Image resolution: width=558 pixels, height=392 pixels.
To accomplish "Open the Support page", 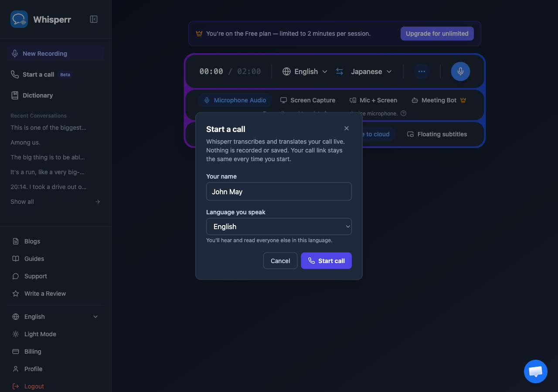I will point(55,276).
